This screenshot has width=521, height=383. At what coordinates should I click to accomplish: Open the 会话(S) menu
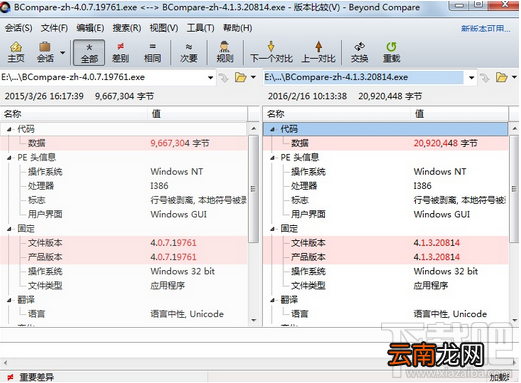pyautogui.click(x=18, y=28)
